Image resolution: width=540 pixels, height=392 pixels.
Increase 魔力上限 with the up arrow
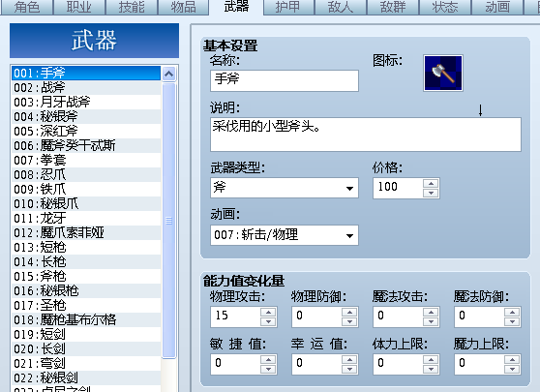pyautogui.click(x=512, y=360)
